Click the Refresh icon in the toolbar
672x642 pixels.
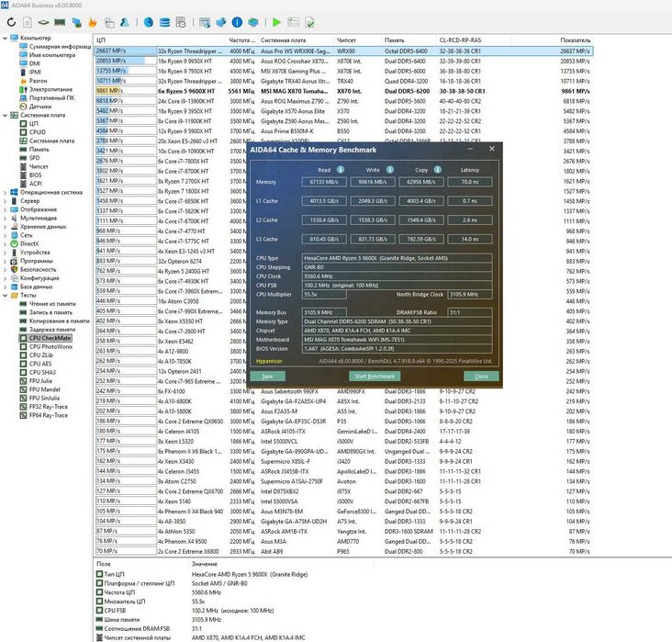[x=11, y=22]
